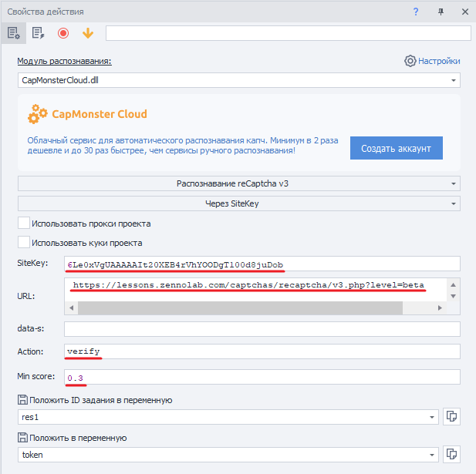Image resolution: width=476 pixels, height=474 pixels.
Task: Click the notes edit icon in toolbar
Action: [x=39, y=33]
